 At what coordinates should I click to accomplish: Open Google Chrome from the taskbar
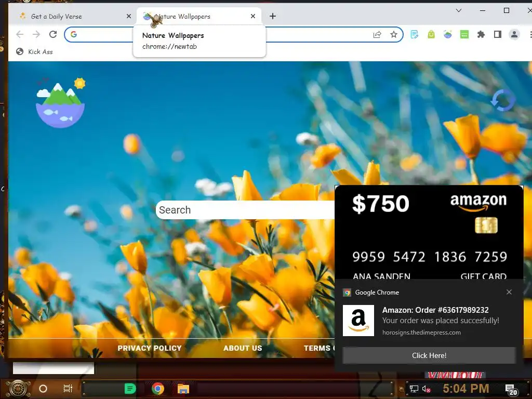158,389
